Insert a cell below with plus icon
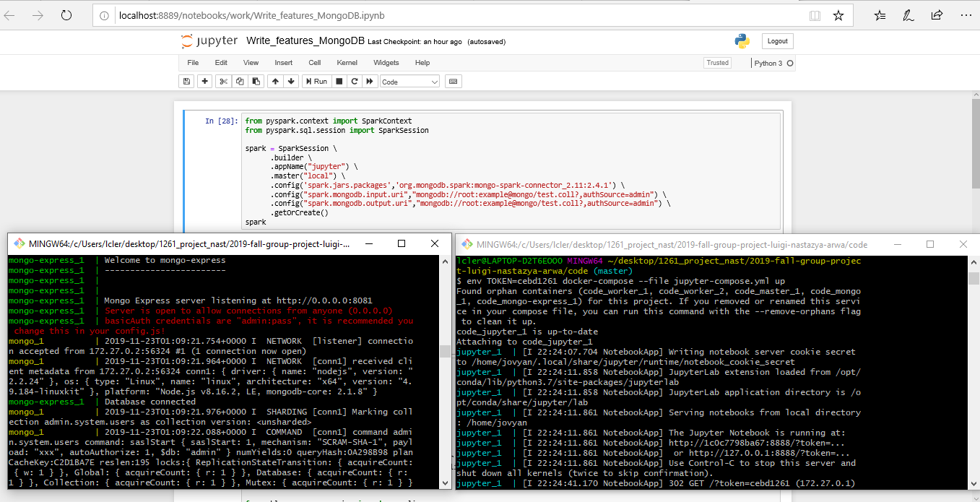This screenshot has height=502, width=980. pos(205,82)
